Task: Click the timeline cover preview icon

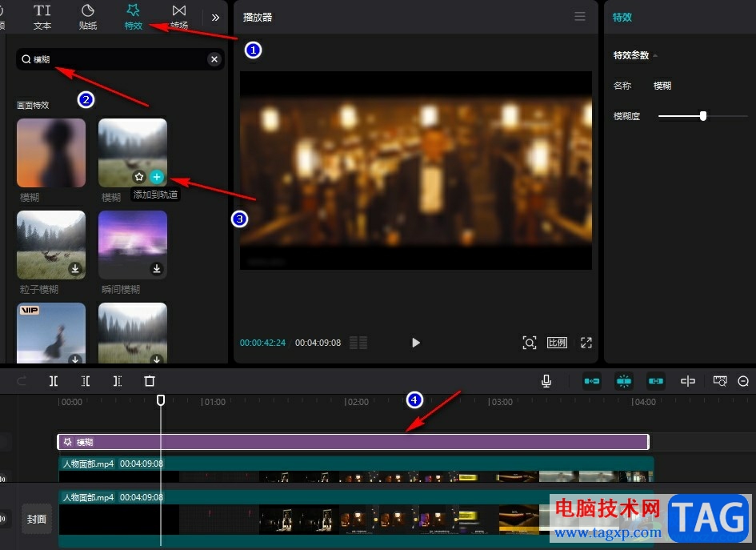Action: pos(720,381)
